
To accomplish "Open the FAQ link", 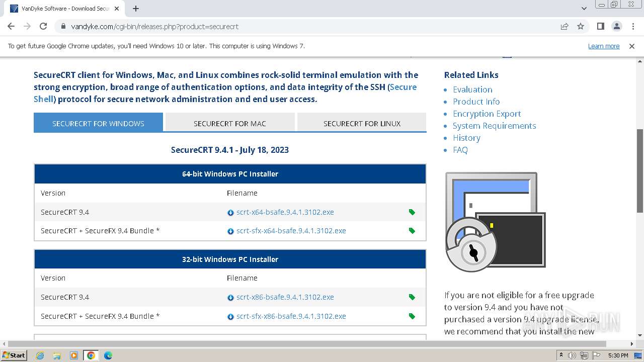I will (x=460, y=150).
